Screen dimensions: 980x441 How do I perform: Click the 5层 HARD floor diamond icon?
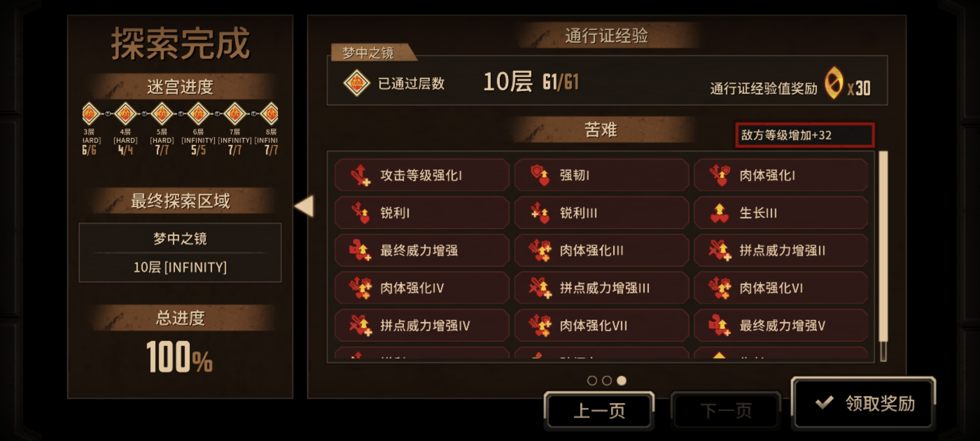[x=162, y=113]
